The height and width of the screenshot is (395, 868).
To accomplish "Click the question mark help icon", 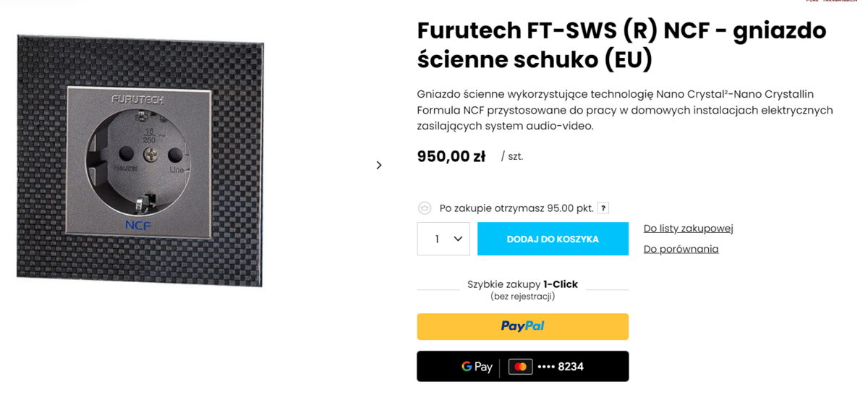I will coord(603,208).
